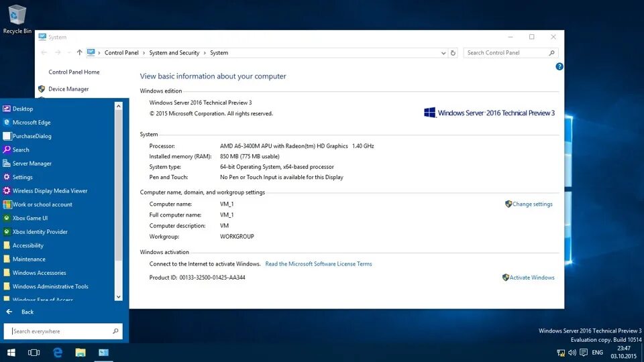Click the ENG language indicator

tap(597, 353)
